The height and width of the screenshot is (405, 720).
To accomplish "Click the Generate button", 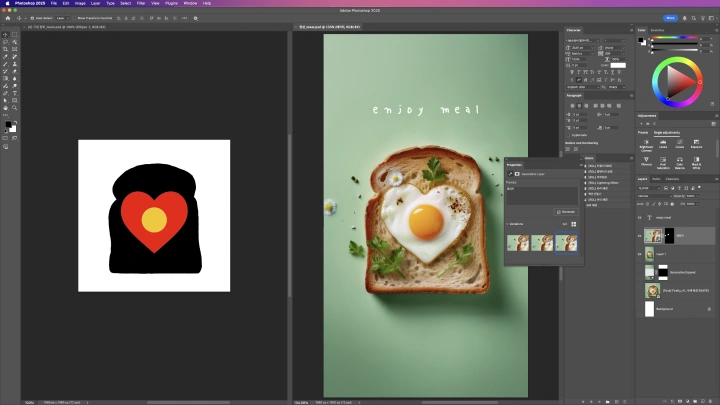I will coord(566,212).
